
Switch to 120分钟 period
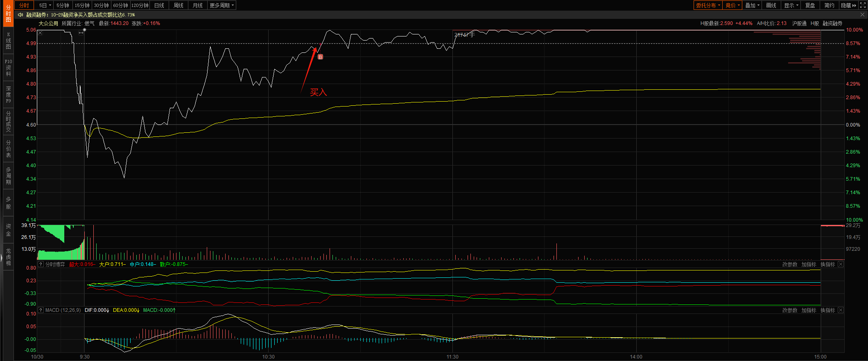pyautogui.click(x=140, y=5)
